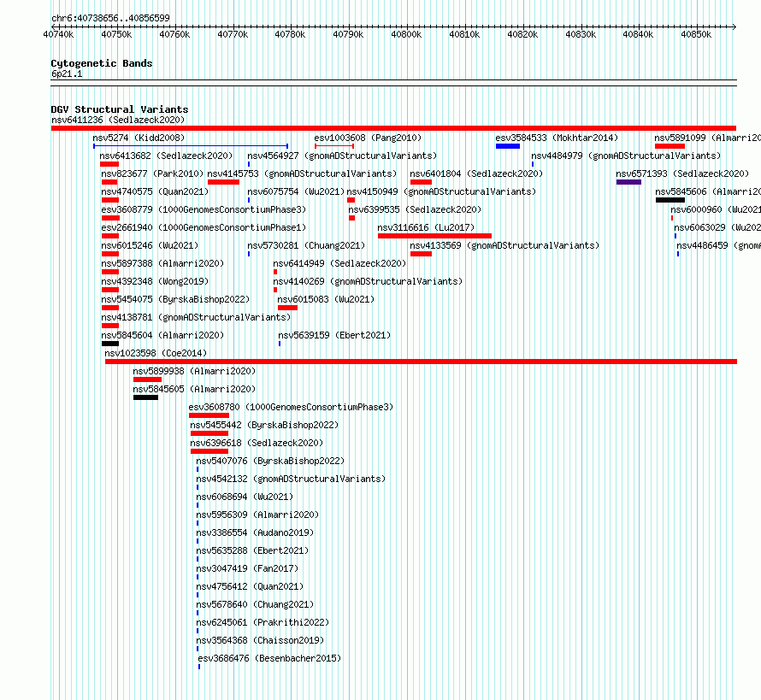The height and width of the screenshot is (700, 761).
Task: Select nsv4150949 (gnomADStructuralVariants) label
Action: pyautogui.click(x=441, y=191)
